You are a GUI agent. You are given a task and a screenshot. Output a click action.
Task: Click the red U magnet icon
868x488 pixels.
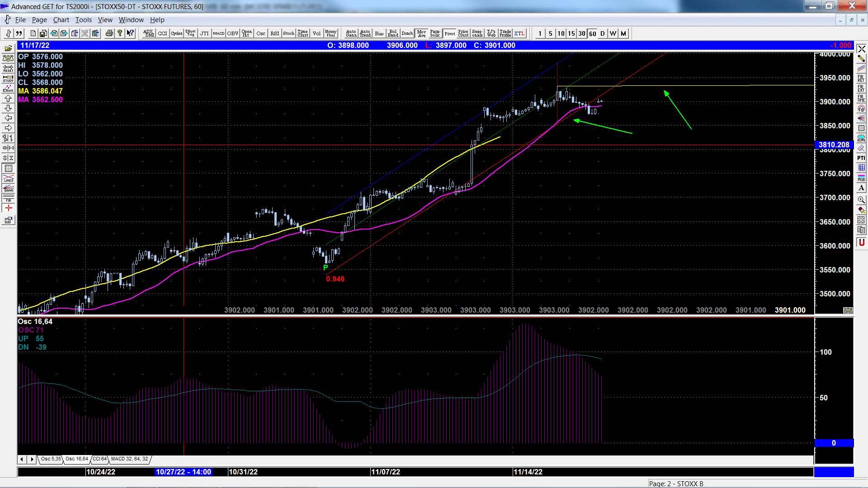coord(861,243)
